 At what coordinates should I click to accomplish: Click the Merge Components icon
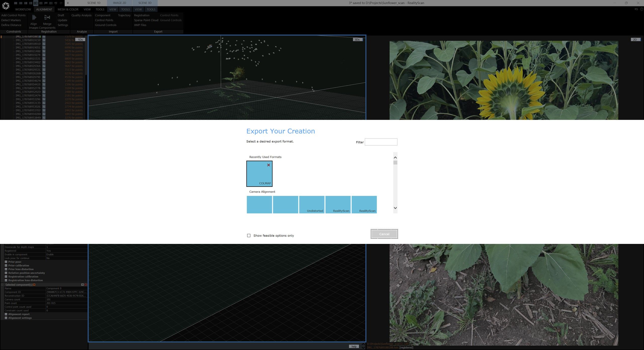[x=47, y=17]
